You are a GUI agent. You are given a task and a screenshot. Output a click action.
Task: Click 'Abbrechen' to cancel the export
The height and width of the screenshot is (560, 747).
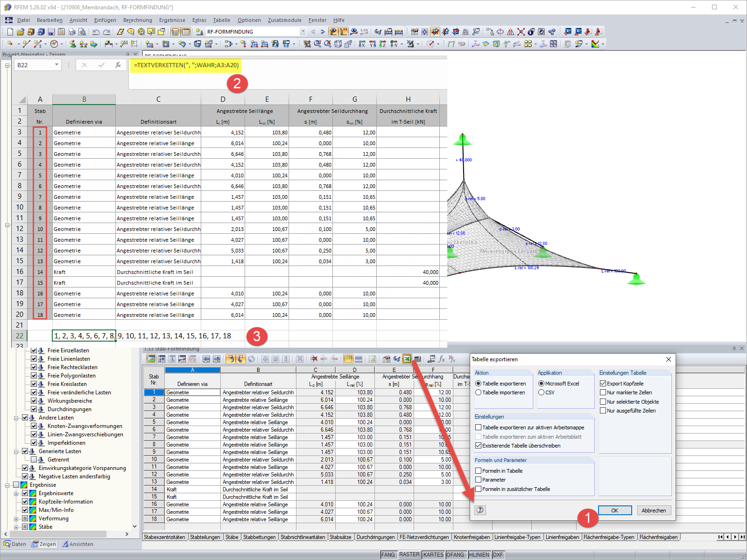click(x=654, y=511)
